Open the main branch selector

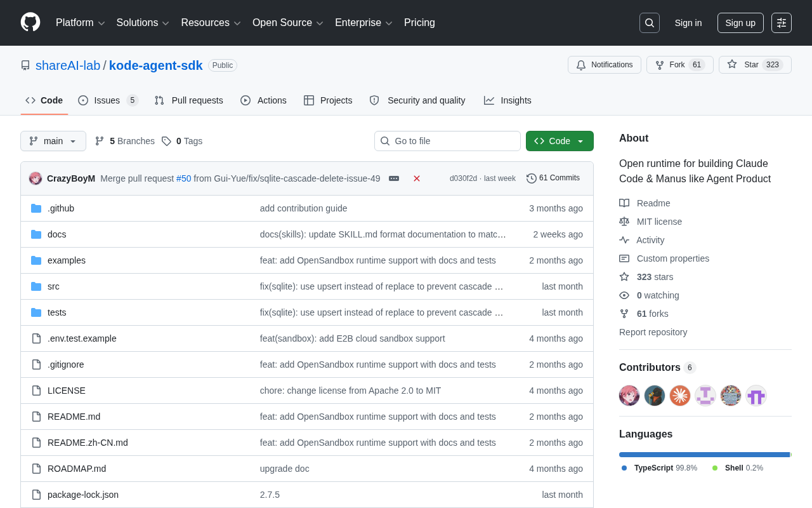point(53,141)
